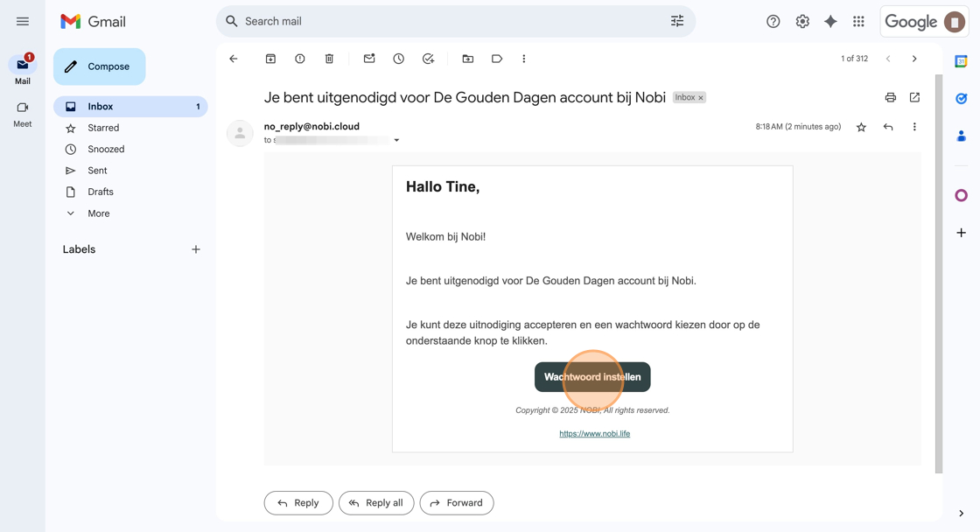Viewport: 980px width, 532px height.
Task: Open the Sent folder
Action: click(97, 171)
